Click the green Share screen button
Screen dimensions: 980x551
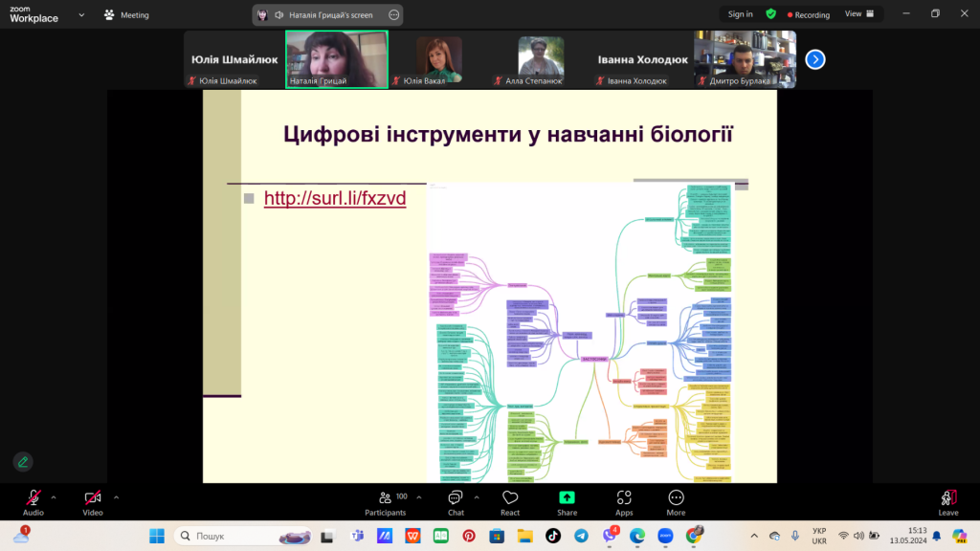tap(567, 502)
